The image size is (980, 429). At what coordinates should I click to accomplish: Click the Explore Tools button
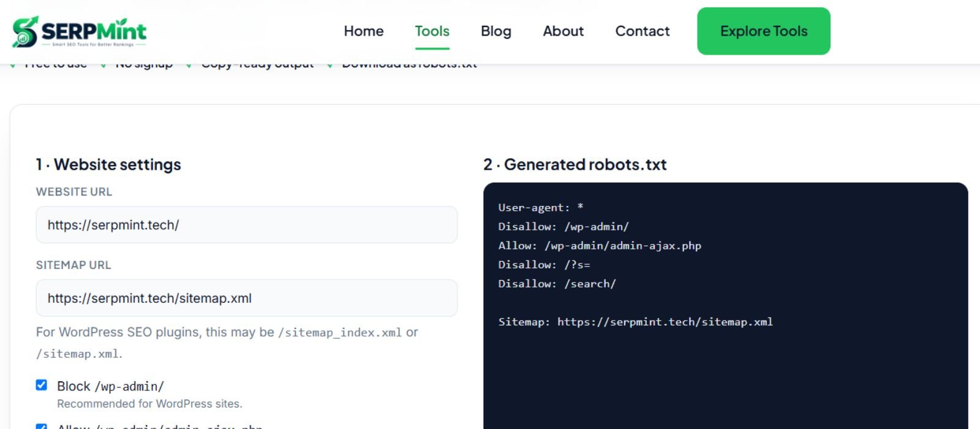pos(764,31)
